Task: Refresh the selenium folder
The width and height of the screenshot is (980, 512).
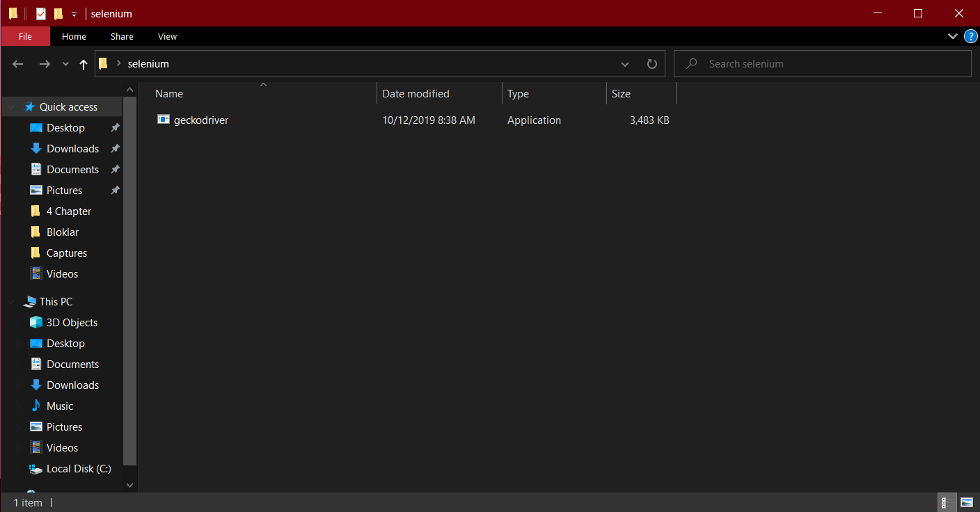Action: (651, 64)
